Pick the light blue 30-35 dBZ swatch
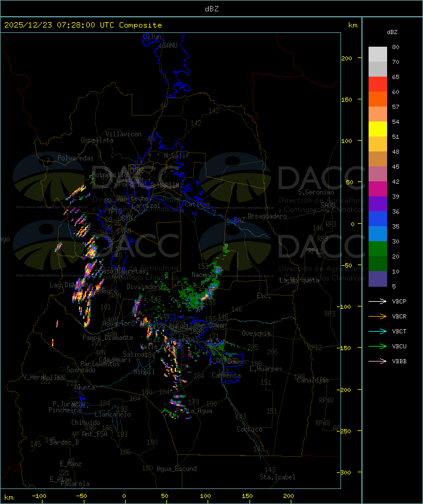This screenshot has height=504, width=423. pos(378,233)
